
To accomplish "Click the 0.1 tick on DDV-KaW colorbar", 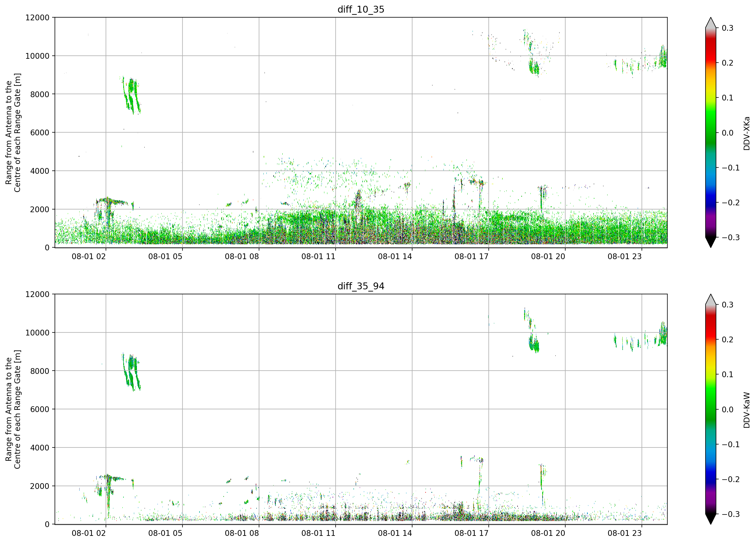I will click(727, 374).
